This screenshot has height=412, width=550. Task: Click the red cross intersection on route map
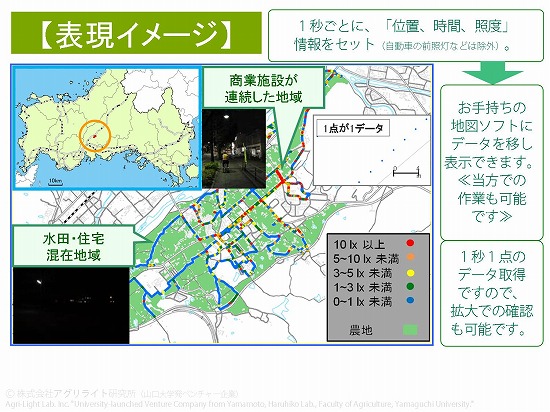tap(282, 180)
